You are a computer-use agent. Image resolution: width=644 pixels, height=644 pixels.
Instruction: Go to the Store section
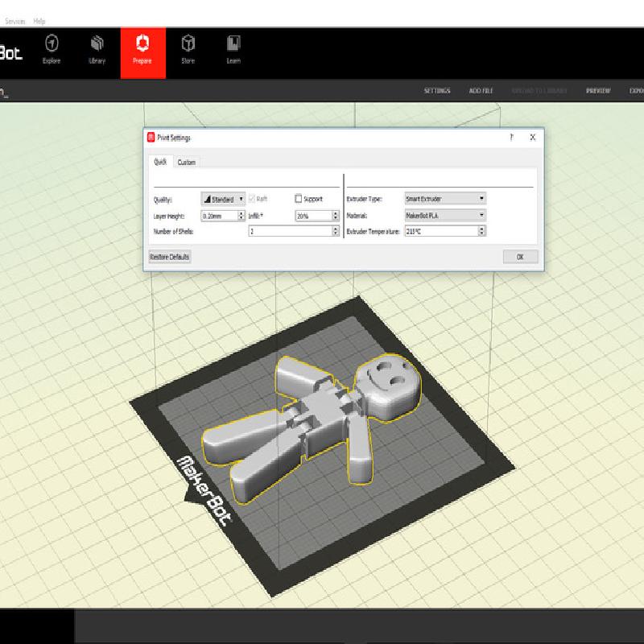click(x=188, y=49)
